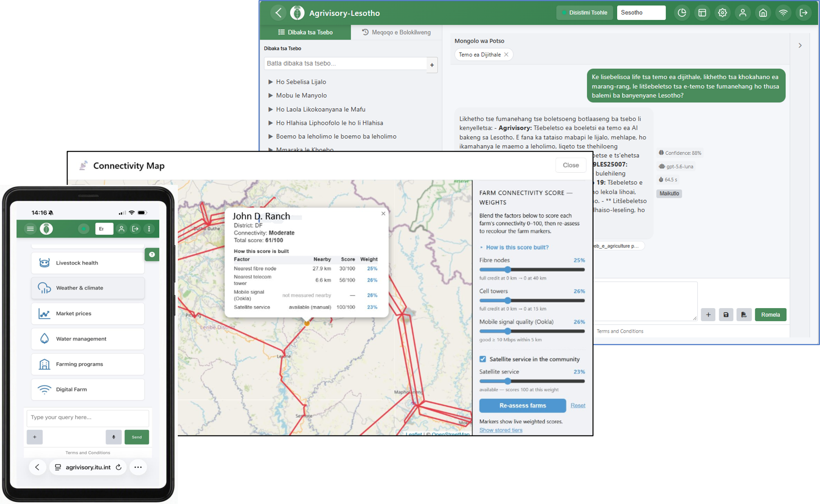Click Disistimi Tsohle status toggle
Screen dimensions: 820x504
(585, 13)
